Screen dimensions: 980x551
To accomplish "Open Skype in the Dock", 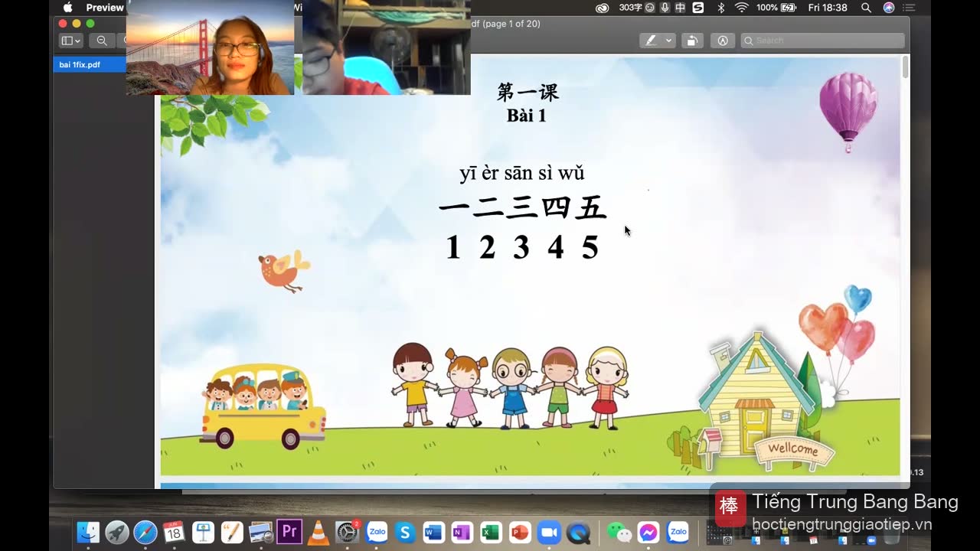I will tap(405, 532).
